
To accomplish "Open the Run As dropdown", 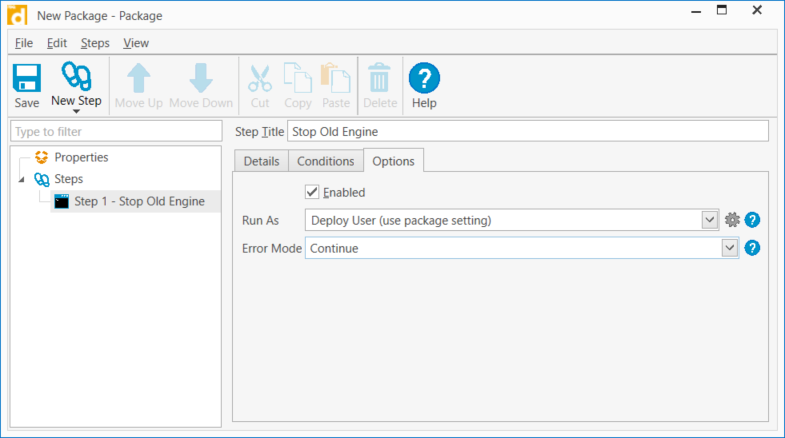I will pos(710,220).
